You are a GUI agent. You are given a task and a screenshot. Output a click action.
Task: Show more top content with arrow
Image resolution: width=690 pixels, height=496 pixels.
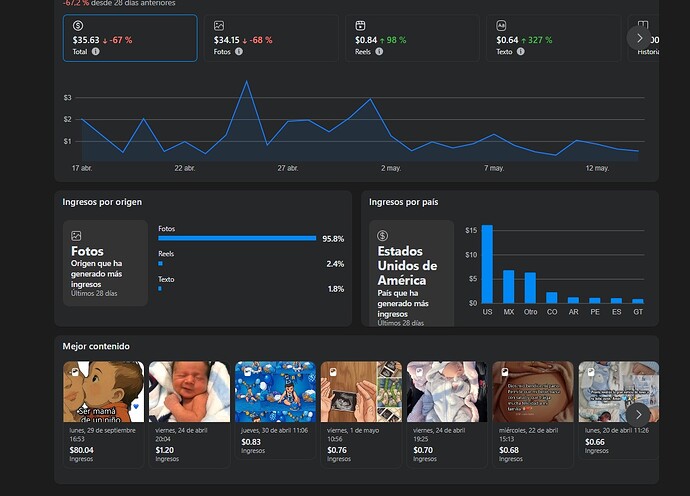(x=638, y=414)
